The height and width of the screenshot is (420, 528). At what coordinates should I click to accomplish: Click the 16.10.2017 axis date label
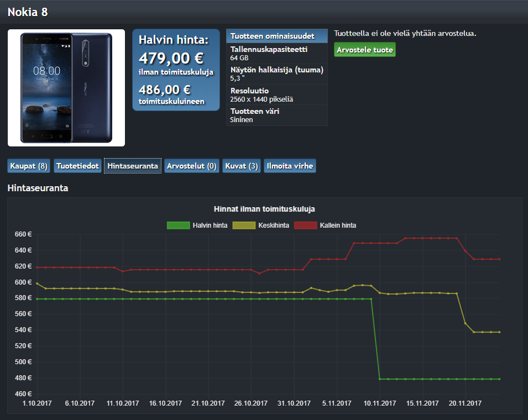(165, 403)
